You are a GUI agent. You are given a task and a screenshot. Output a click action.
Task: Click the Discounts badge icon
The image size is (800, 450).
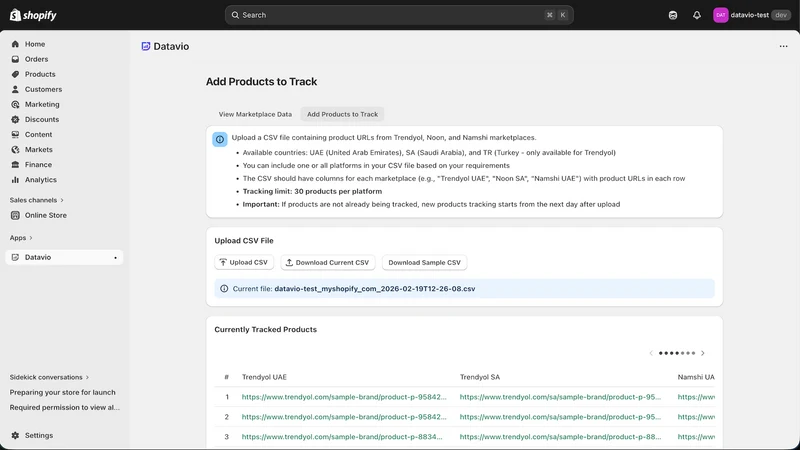(x=15, y=119)
